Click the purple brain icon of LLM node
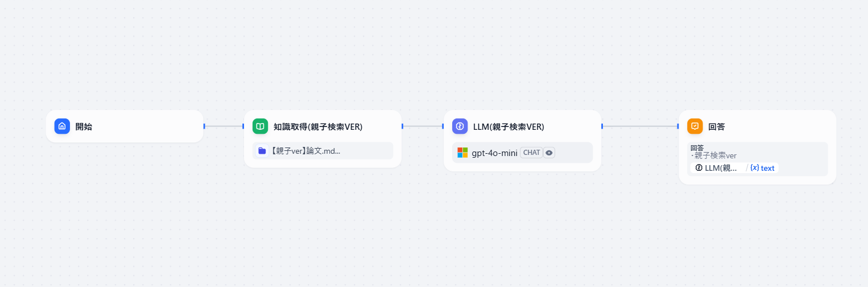 tap(460, 126)
